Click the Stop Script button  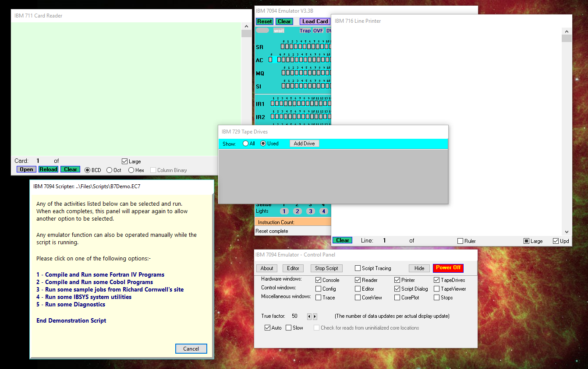point(326,268)
